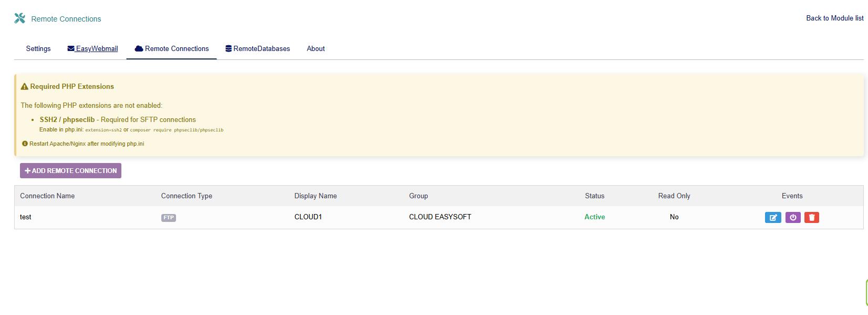Click the Events column header
Image resolution: width=868 pixels, height=315 pixels.
tap(792, 196)
